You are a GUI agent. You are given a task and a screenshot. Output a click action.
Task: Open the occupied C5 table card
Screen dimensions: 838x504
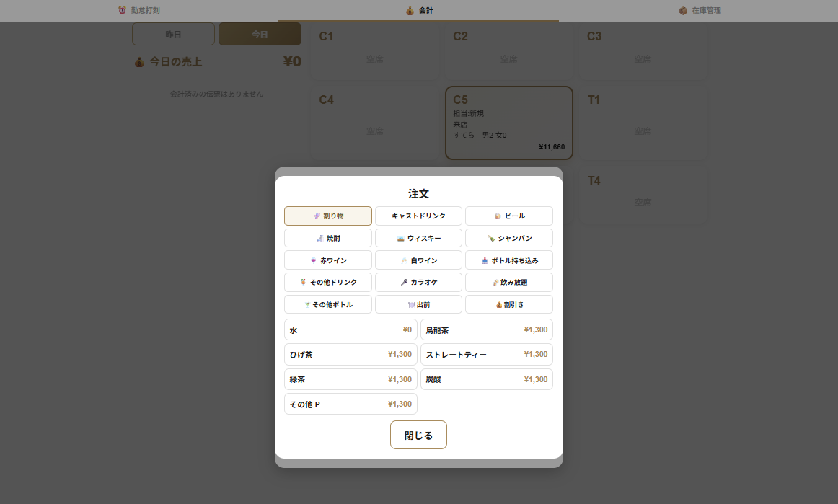click(509, 123)
